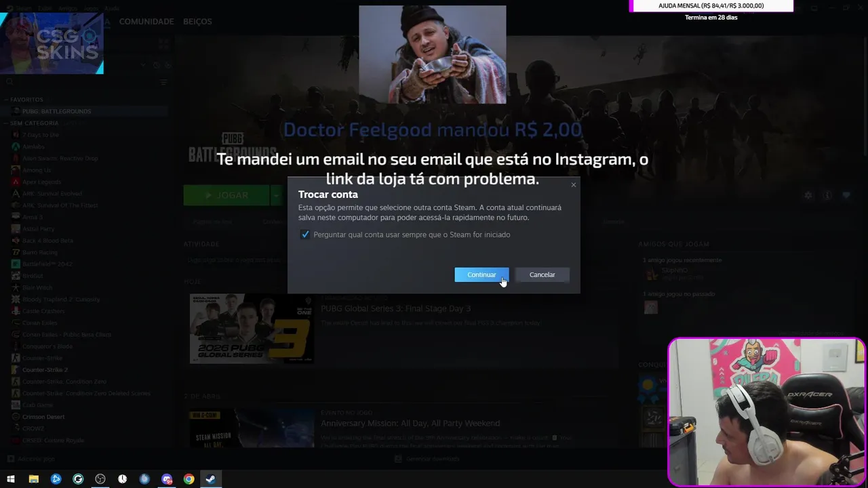Screen dimensions: 868x488
Task: Select ARK: Survival Of The Fittest icon
Action: point(16,205)
